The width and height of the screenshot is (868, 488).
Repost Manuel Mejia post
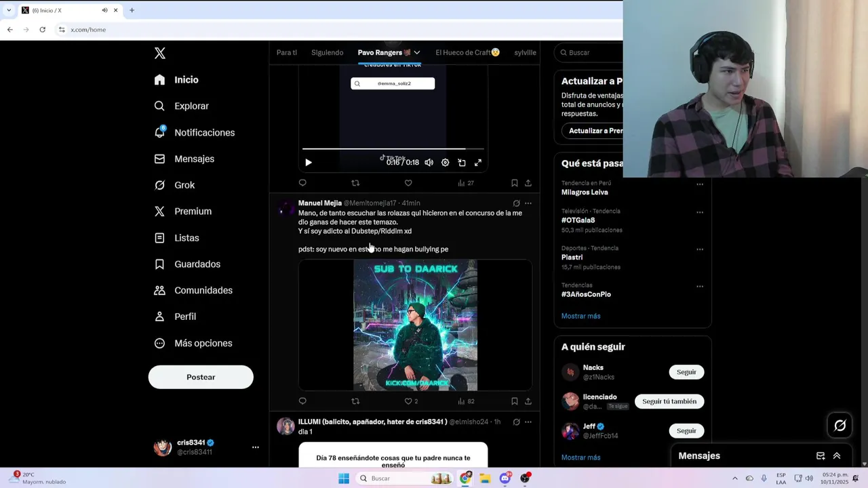355,401
